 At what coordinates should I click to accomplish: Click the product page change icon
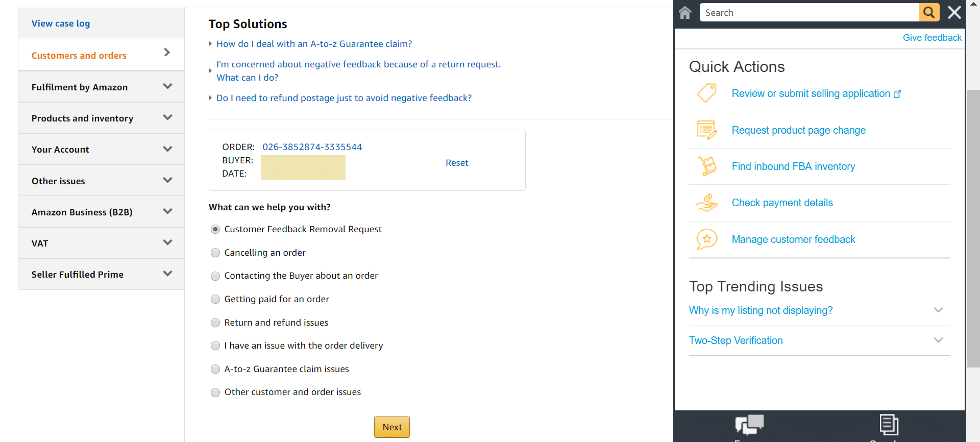tap(707, 130)
